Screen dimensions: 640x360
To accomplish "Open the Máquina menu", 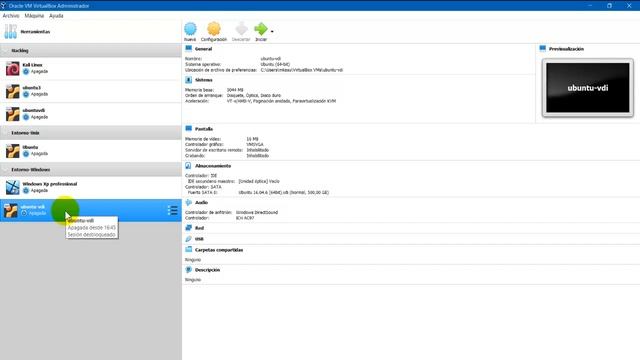I will [34, 16].
